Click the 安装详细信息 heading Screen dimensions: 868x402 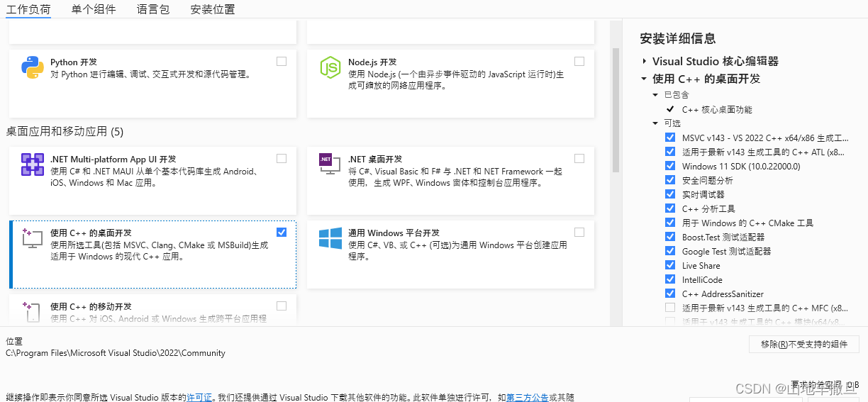pyautogui.click(x=678, y=39)
